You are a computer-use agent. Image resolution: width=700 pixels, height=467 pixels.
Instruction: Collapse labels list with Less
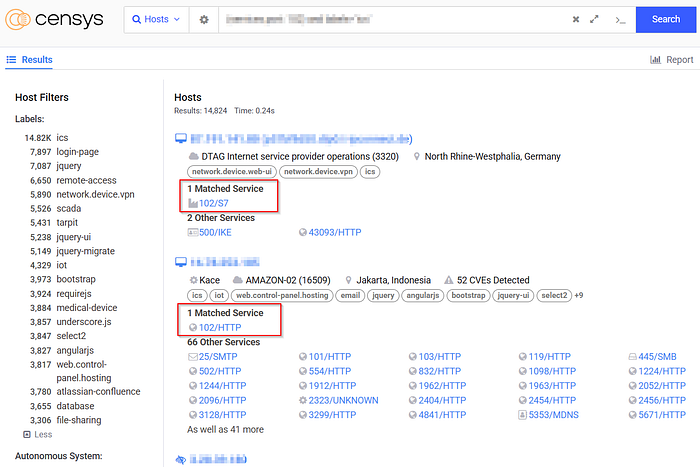(38, 434)
